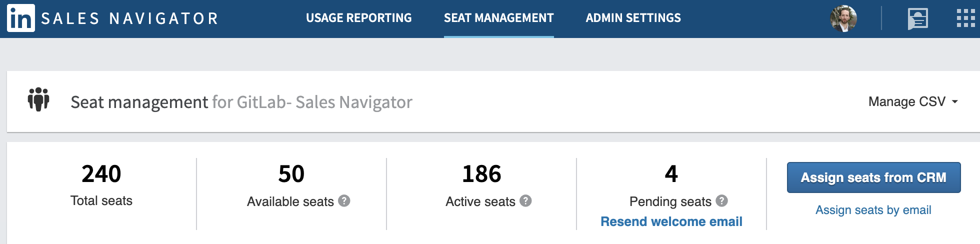Click the seat management people group icon

tap(38, 99)
